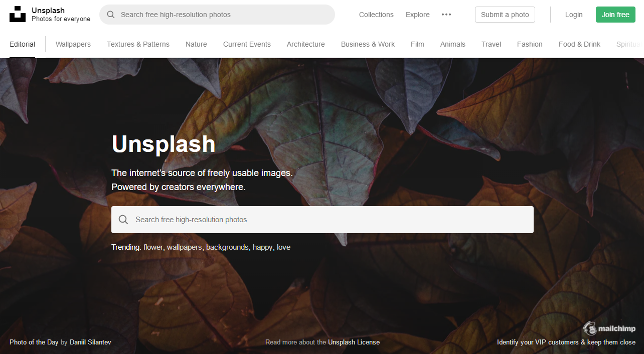Focus the large hero search field
The height and width of the screenshot is (354, 644).
point(323,220)
